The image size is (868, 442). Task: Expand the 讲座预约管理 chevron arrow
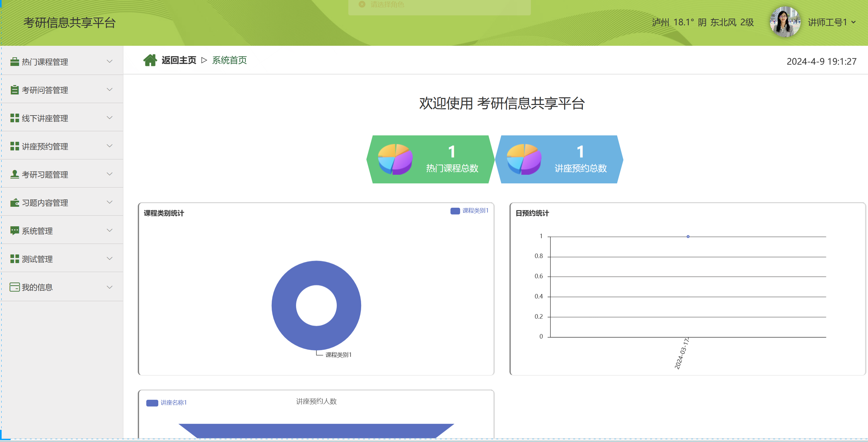coord(110,146)
